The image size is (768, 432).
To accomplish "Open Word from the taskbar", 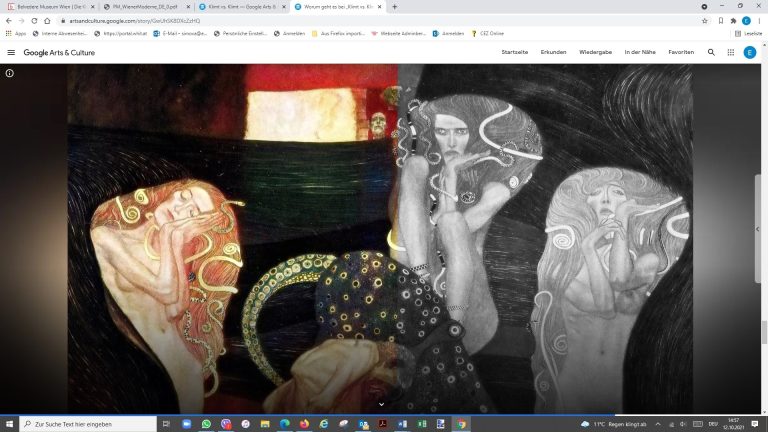I will coord(403,424).
